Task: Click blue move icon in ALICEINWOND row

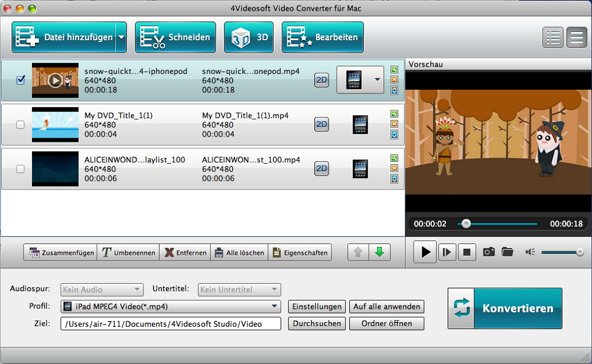Action: click(394, 178)
